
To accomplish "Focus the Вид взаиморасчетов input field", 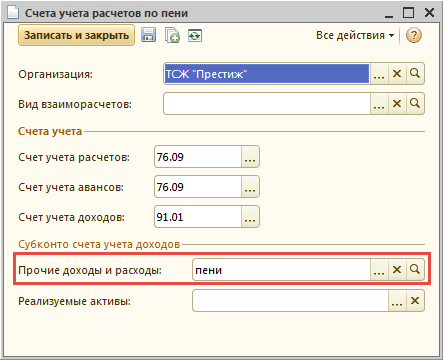I will tap(267, 104).
